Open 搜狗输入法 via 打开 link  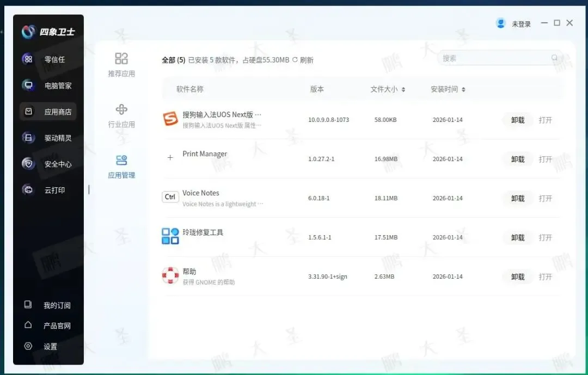coord(545,120)
